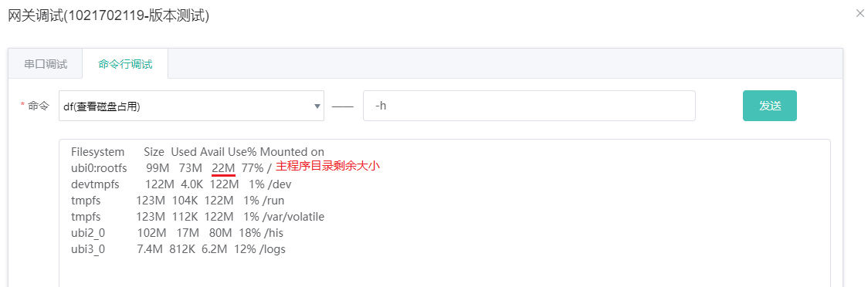Expand the command list via arrow

click(317, 106)
